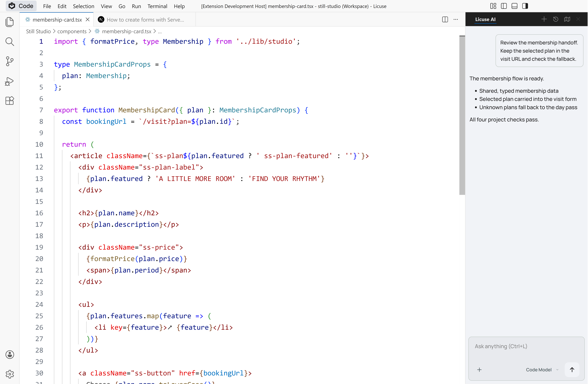Open the Search view

tap(10, 41)
